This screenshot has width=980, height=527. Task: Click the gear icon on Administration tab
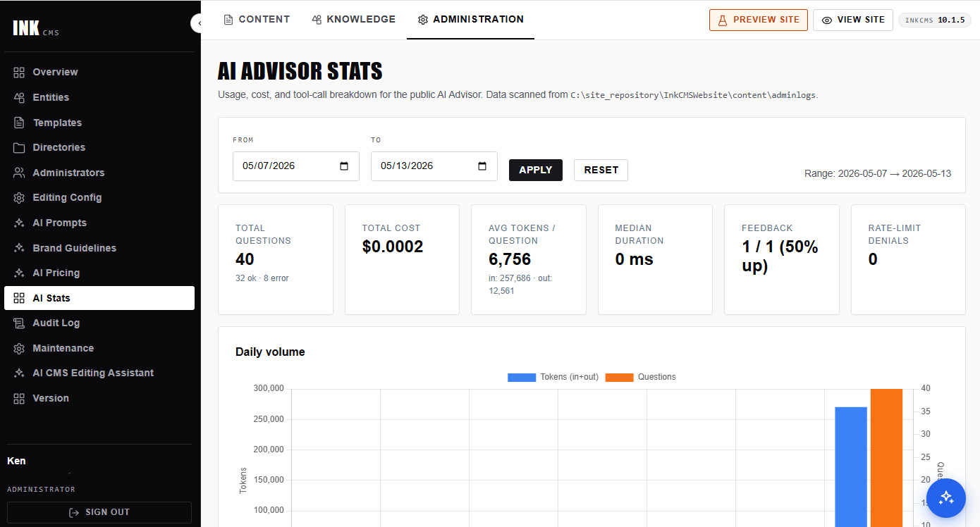423,20
